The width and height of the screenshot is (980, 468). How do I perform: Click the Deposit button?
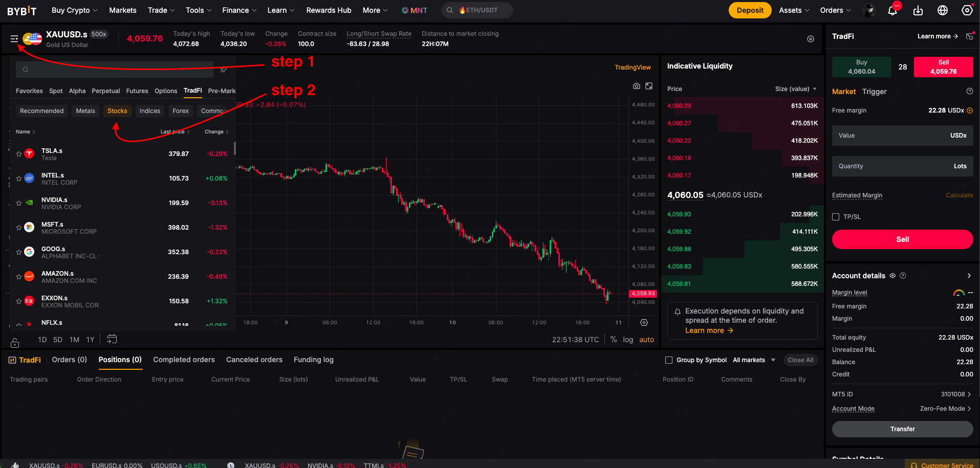(x=750, y=10)
